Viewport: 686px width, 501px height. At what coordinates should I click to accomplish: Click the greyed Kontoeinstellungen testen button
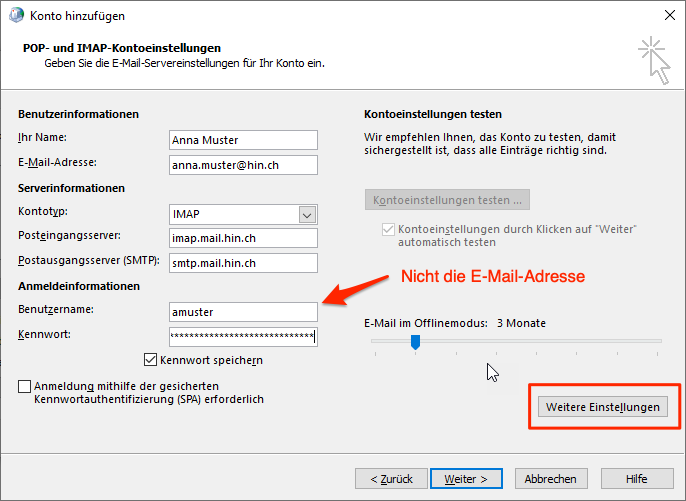(x=447, y=200)
